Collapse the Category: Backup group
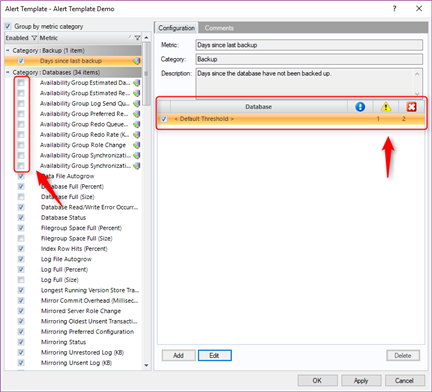The width and height of the screenshot is (432, 392). tap(8, 50)
